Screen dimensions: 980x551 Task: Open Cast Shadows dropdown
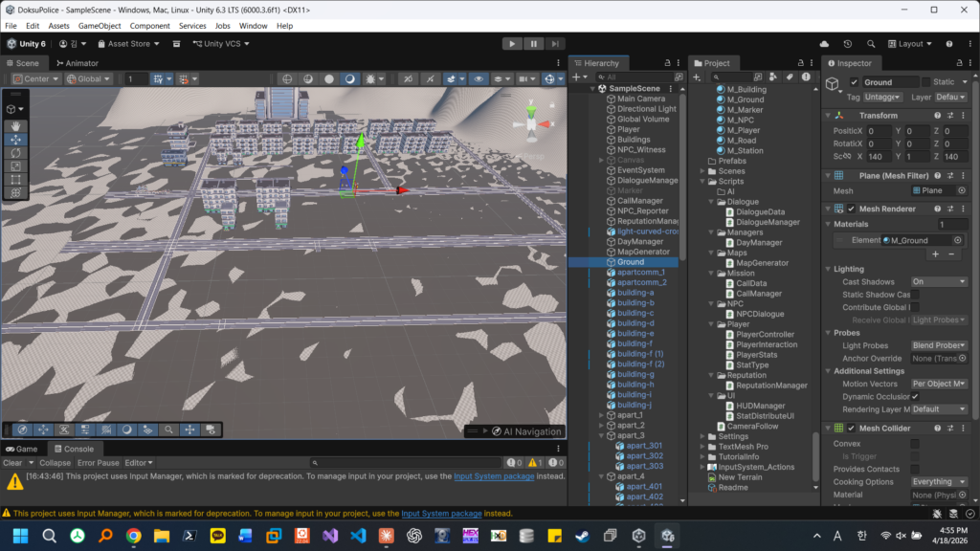(x=939, y=282)
